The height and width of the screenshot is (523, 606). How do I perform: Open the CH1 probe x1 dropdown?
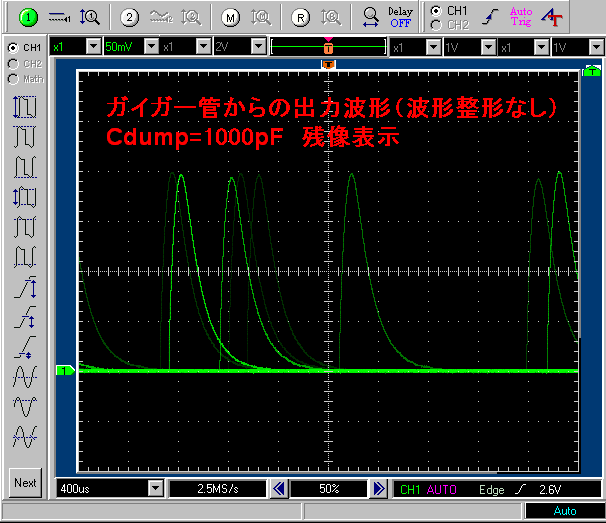coord(94,46)
